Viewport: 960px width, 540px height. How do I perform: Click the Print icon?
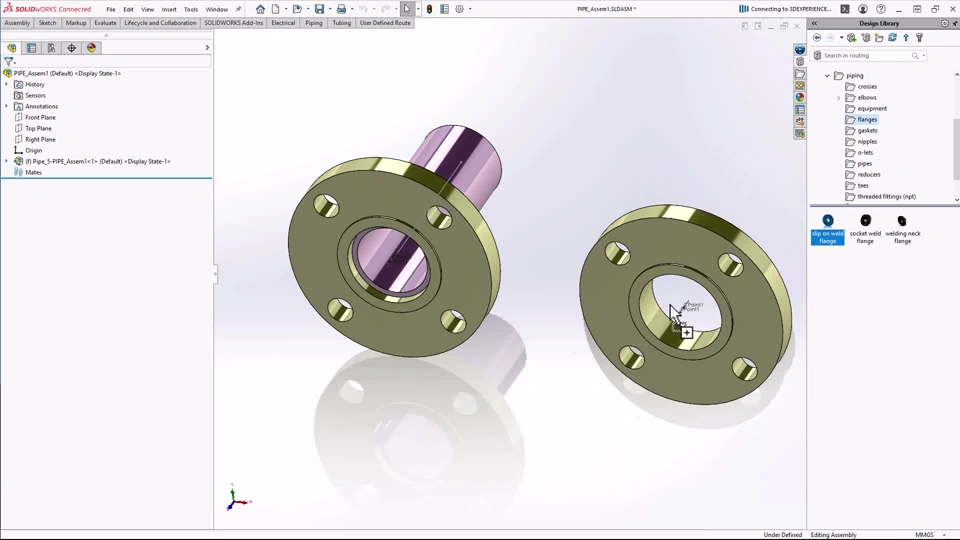342,9
